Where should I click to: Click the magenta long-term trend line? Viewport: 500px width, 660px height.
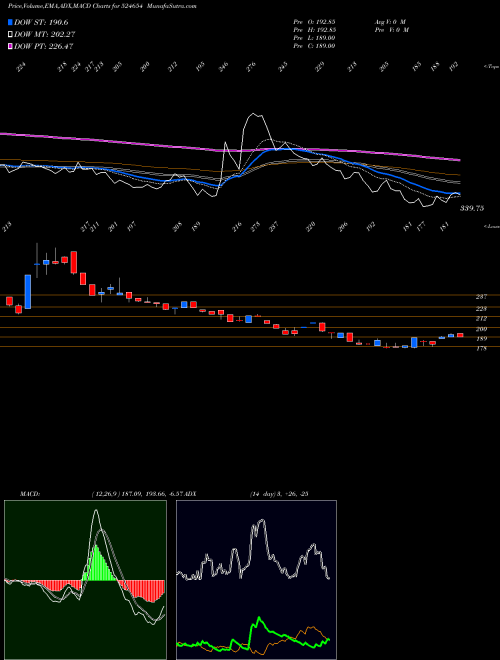coord(230,149)
